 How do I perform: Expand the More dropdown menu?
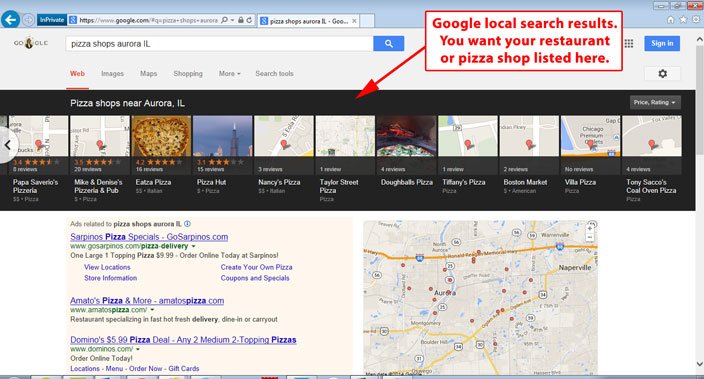(x=229, y=74)
